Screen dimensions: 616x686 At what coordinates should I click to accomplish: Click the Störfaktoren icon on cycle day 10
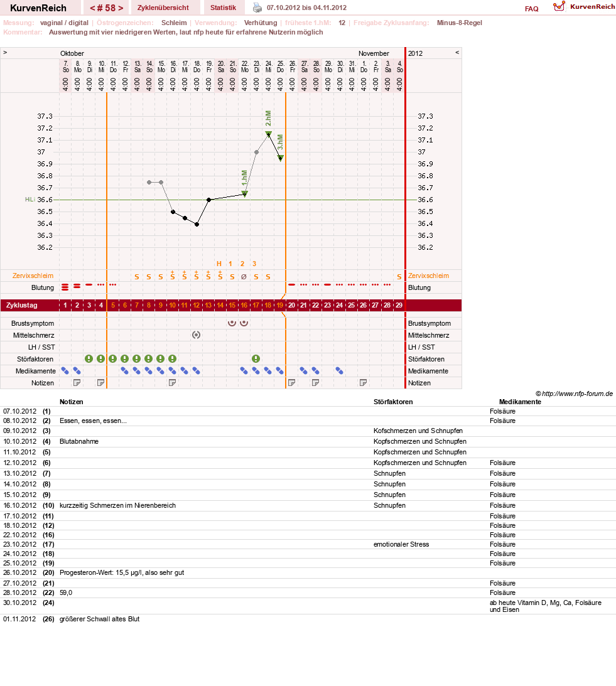pos(173,359)
